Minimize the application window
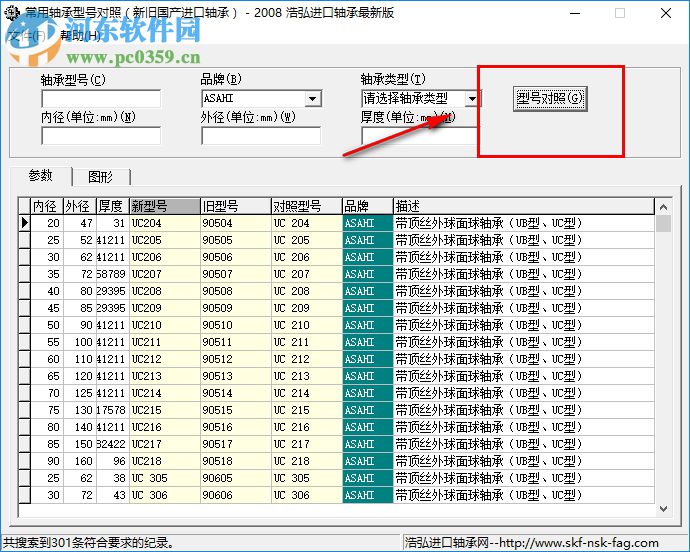 coord(575,13)
